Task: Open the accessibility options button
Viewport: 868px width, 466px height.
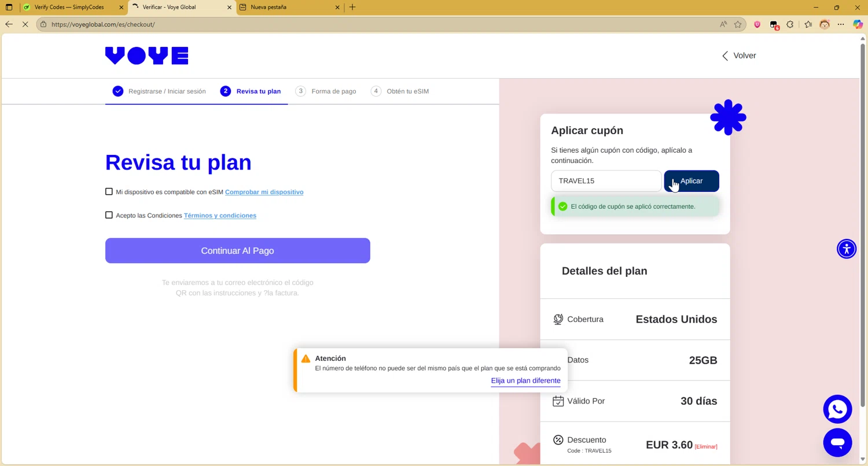Action: tap(847, 249)
